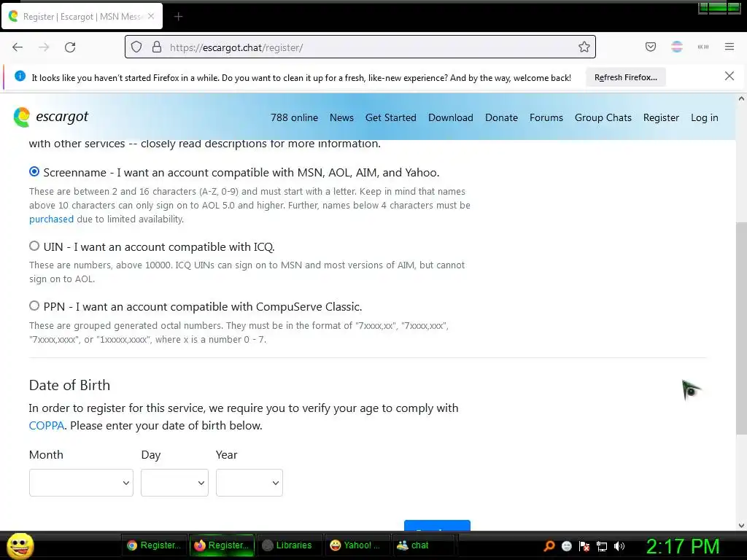747x560 pixels.
Task: Bookmark this page with the star icon
Action: pos(584,47)
